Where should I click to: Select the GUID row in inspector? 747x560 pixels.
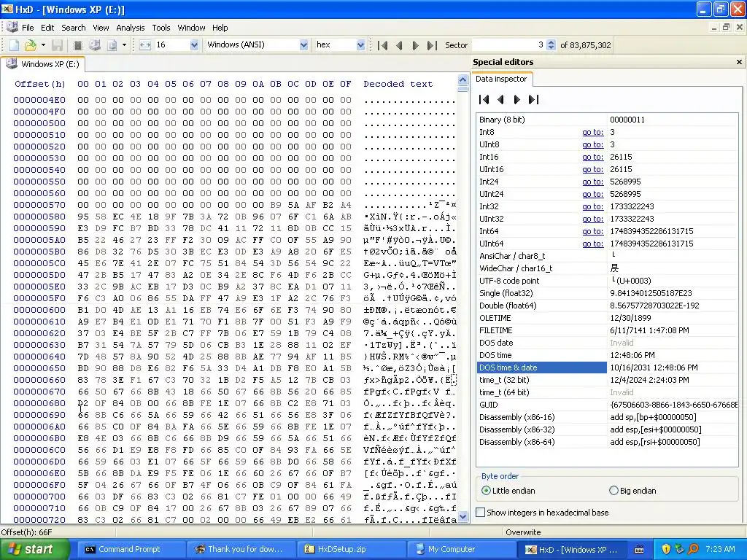[608, 405]
